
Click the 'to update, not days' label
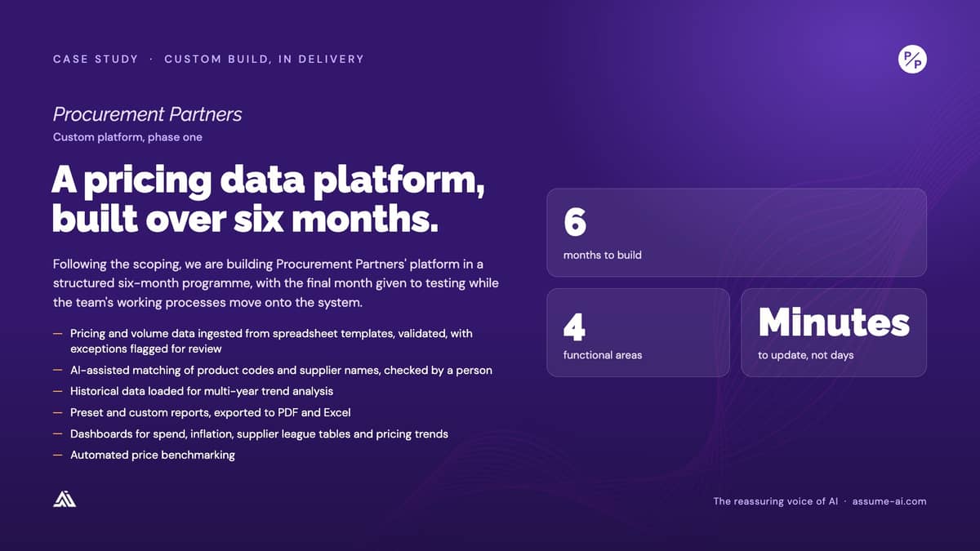806,355
